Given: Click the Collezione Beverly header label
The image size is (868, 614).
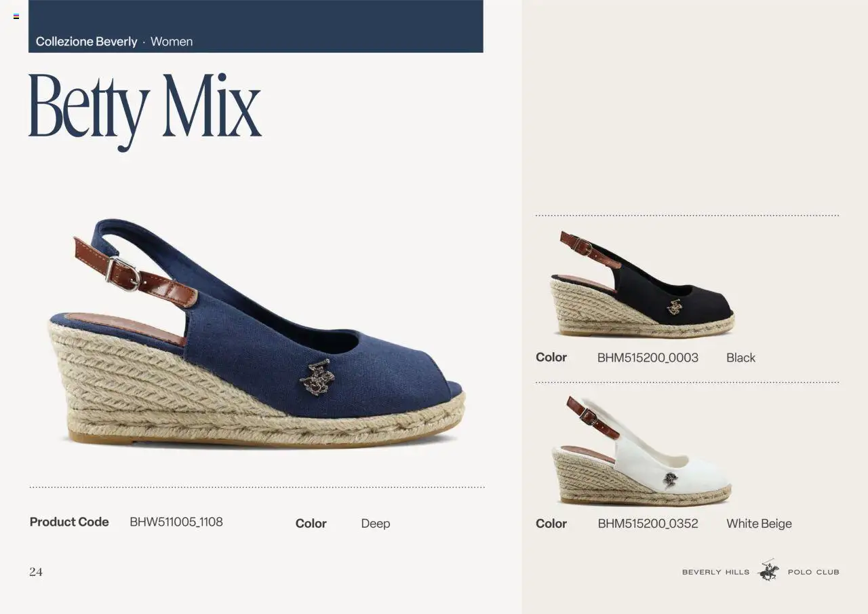Looking at the screenshot, I should point(86,41).
